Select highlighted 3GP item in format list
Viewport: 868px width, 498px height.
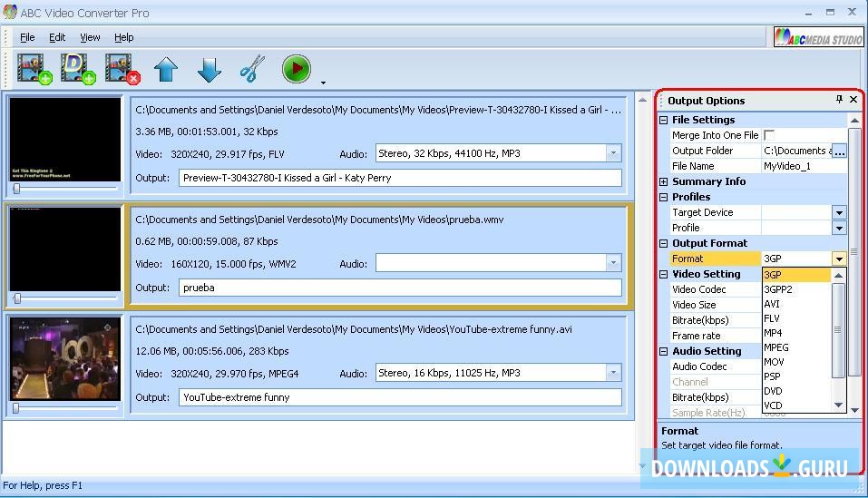click(x=796, y=275)
